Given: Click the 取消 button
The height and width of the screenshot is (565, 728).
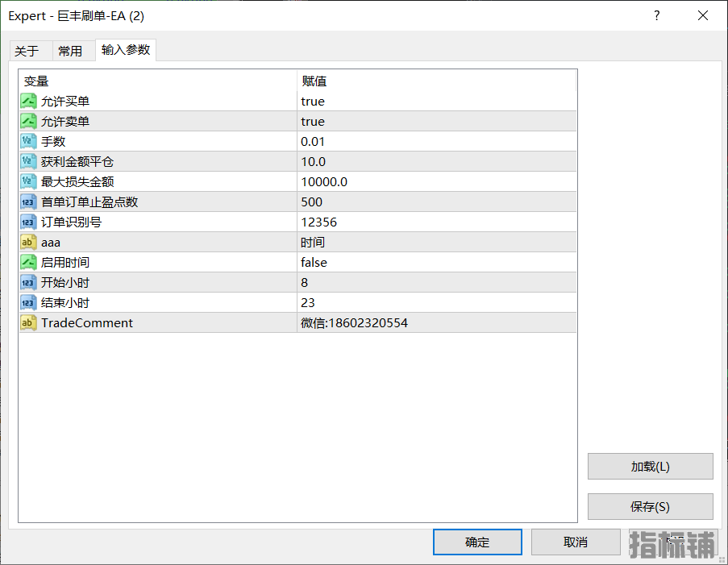Looking at the screenshot, I should coord(576,542).
